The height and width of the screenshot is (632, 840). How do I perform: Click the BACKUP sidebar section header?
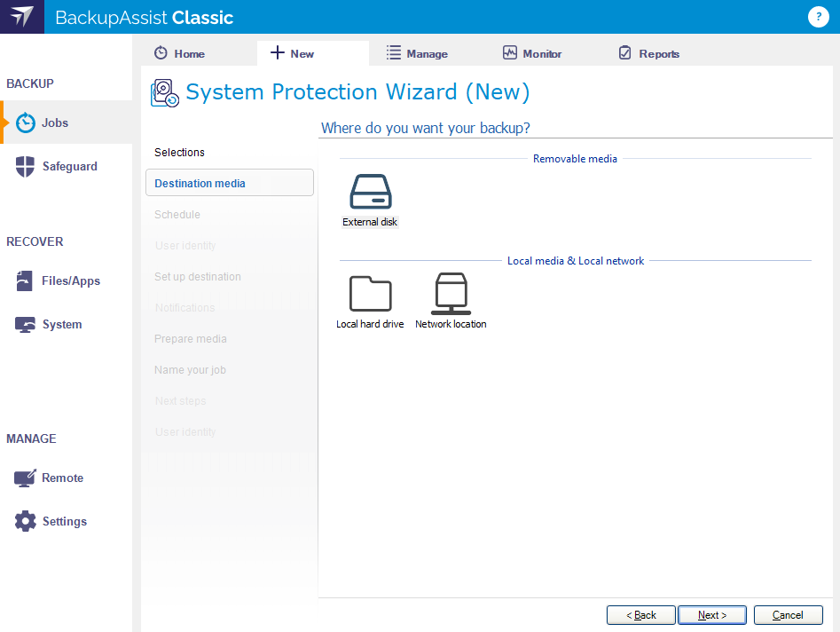tap(30, 83)
